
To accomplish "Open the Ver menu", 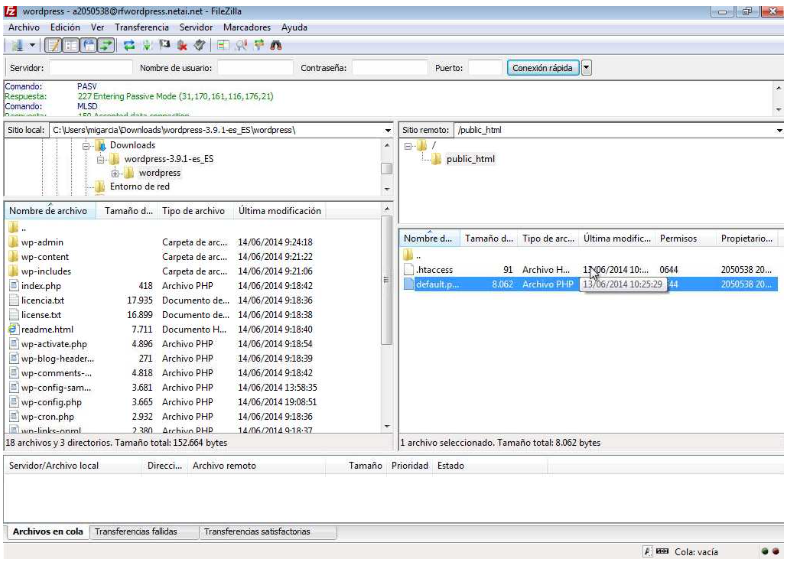I will click(97, 27).
